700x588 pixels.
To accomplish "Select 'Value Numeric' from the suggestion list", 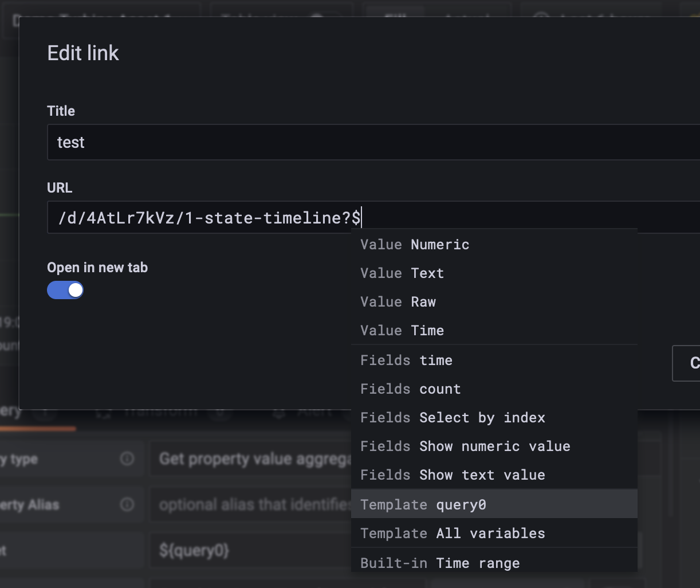I will (494, 245).
